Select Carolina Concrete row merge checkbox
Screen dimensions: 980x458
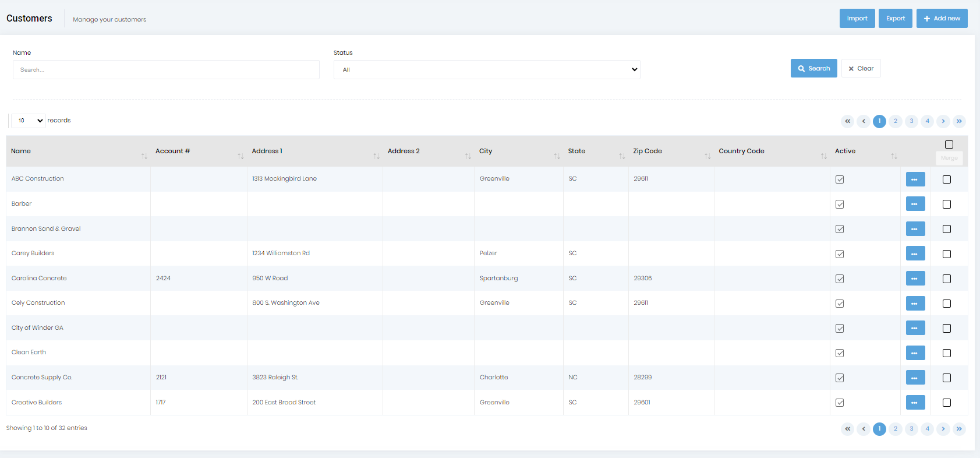pyautogui.click(x=947, y=279)
